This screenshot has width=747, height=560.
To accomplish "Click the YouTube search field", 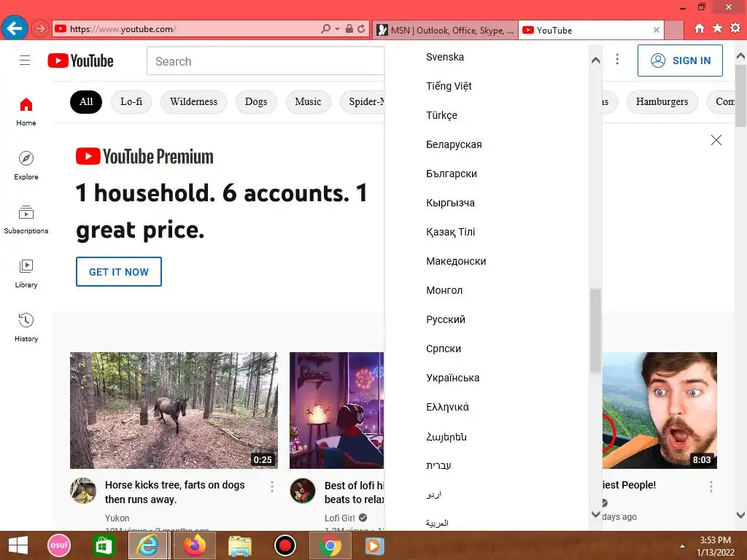I will point(266,61).
